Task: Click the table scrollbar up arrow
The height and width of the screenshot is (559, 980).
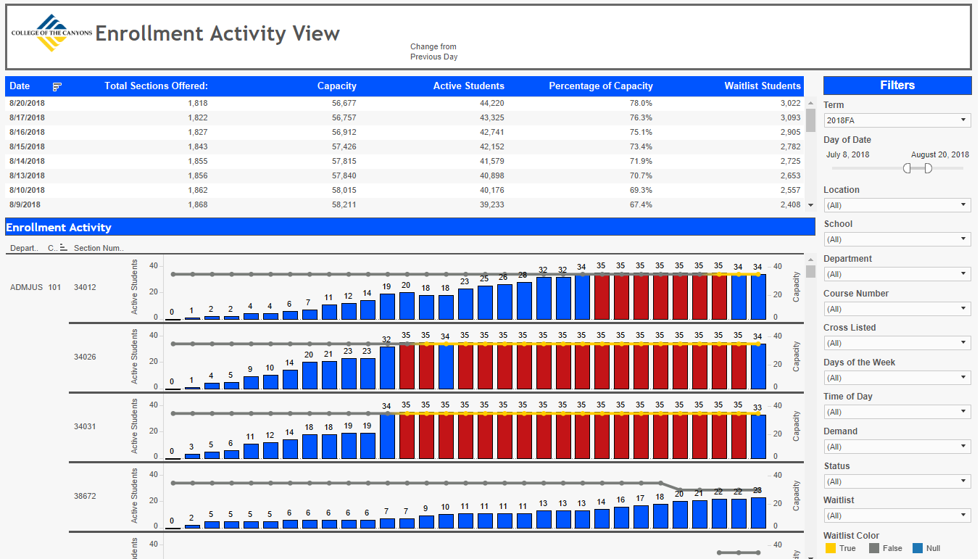Action: point(810,102)
